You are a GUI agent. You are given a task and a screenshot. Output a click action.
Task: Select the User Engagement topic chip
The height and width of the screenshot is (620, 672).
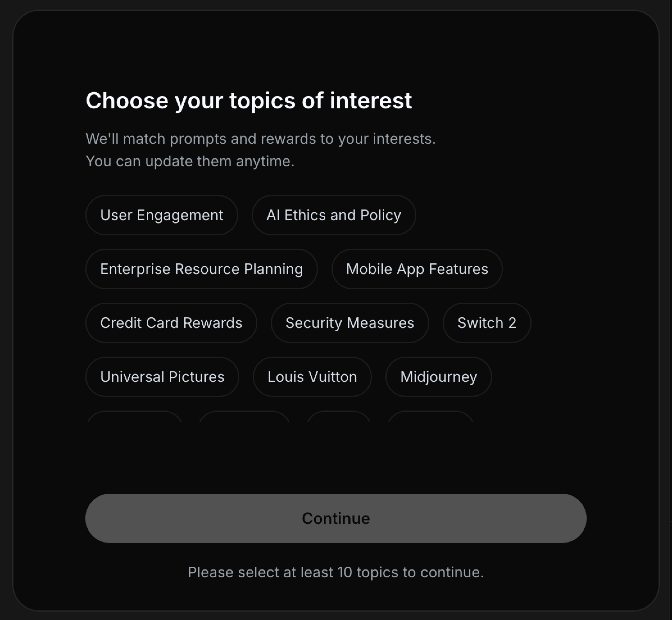[x=162, y=215]
